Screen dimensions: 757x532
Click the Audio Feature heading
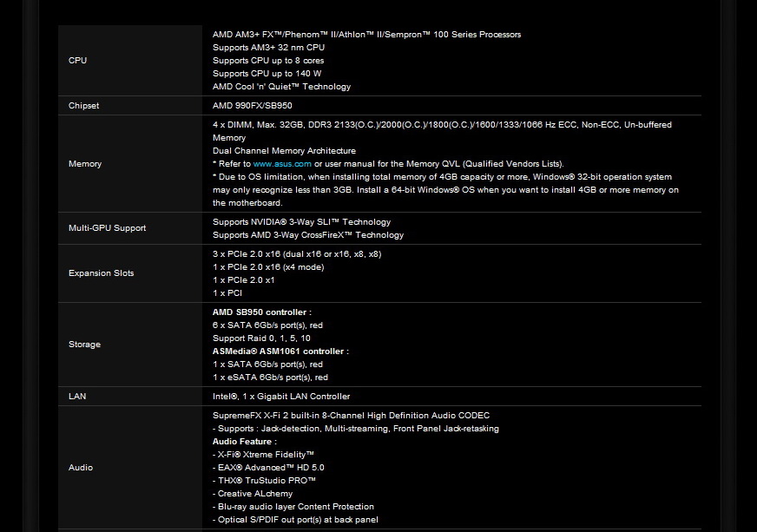[244, 442]
